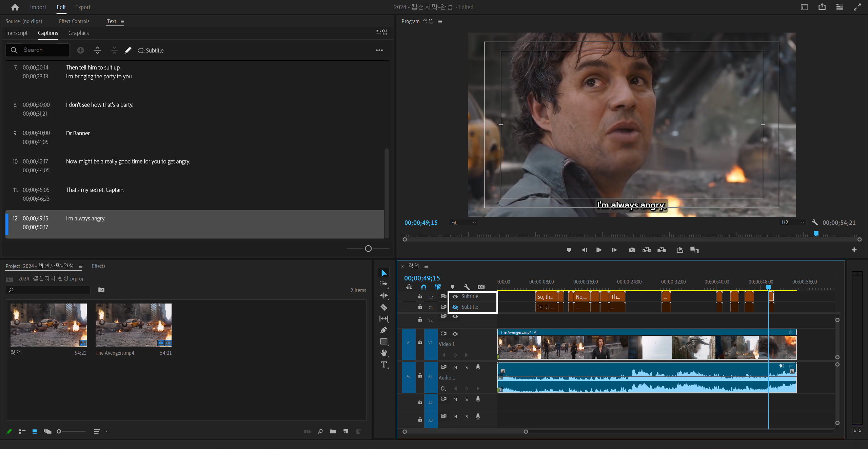
Task: Open the captions panel three-dot options menu
Action: click(379, 50)
